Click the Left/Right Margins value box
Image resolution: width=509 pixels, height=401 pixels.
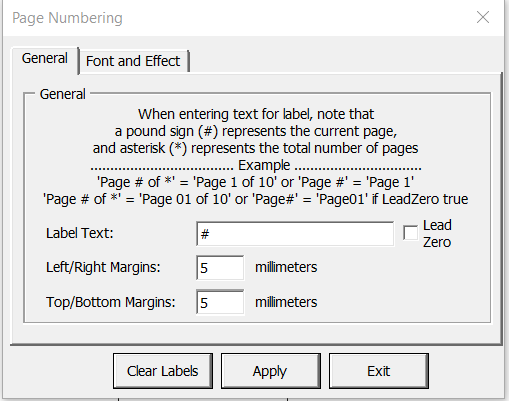[220, 268]
